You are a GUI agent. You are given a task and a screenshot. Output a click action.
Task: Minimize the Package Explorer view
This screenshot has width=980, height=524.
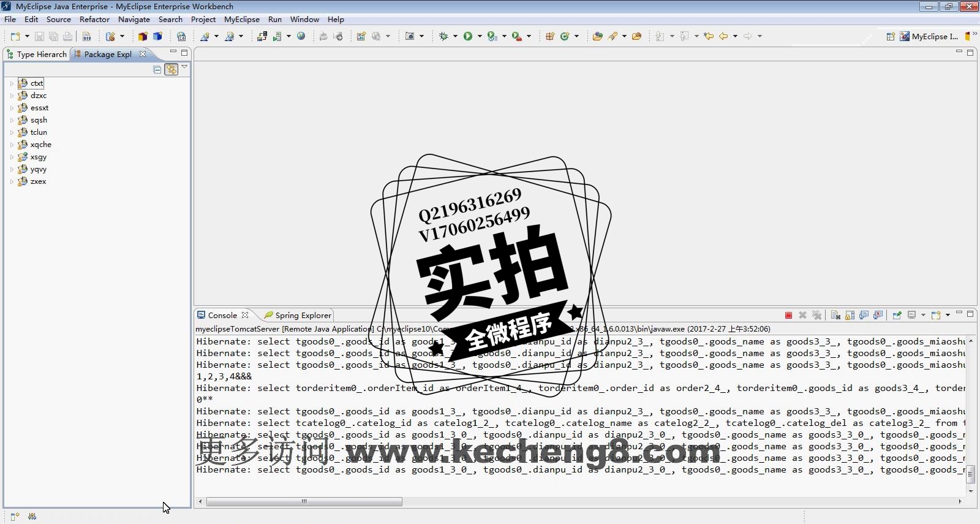tap(173, 52)
